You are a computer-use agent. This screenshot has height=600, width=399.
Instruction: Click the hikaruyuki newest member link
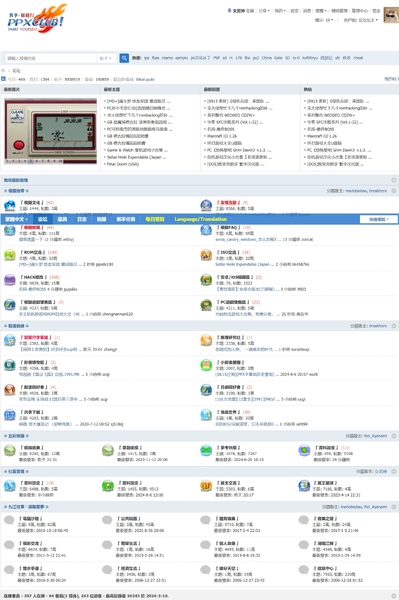[145, 79]
